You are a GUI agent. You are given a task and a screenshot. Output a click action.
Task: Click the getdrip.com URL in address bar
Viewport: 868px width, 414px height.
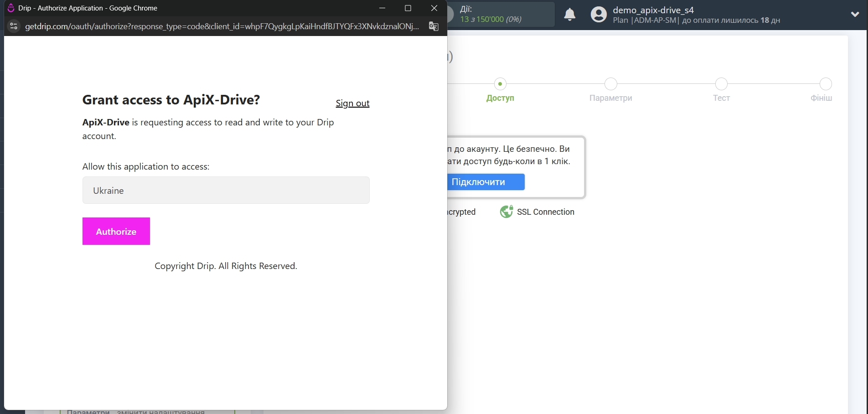222,26
